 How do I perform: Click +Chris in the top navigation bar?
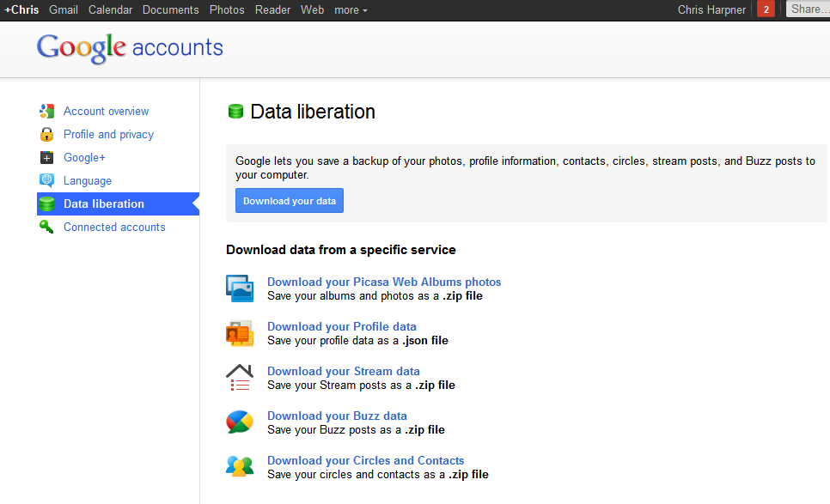click(x=21, y=9)
